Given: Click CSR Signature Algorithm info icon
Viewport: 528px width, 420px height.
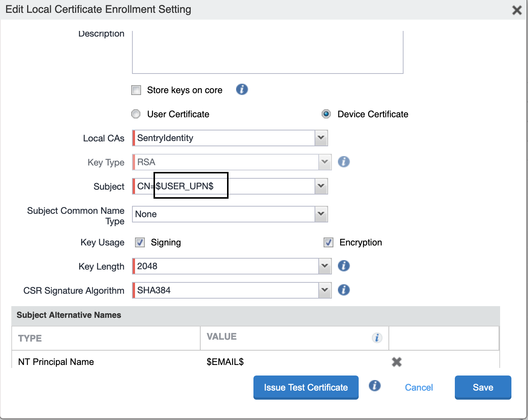Looking at the screenshot, I should point(344,290).
